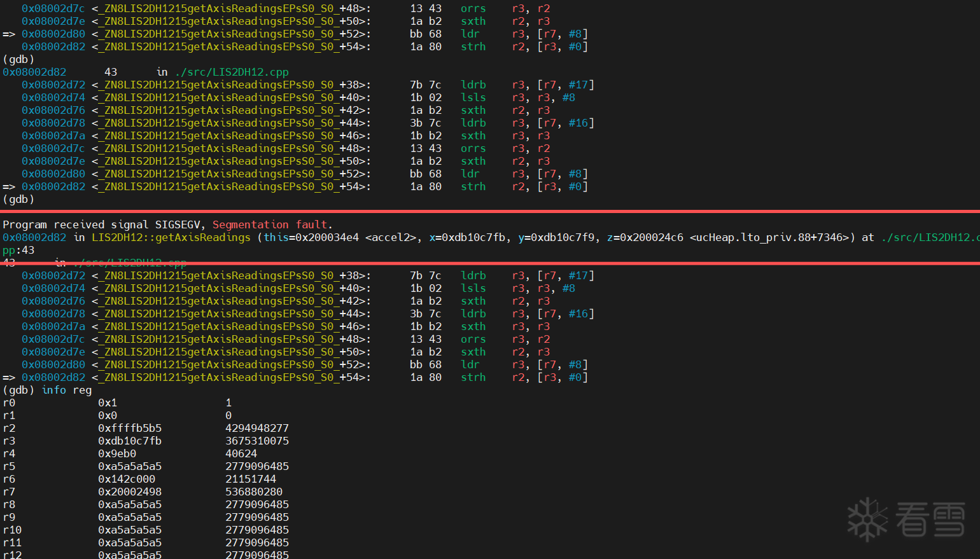Click the r5 register name
This screenshot has height=559, width=980.
(x=9, y=466)
